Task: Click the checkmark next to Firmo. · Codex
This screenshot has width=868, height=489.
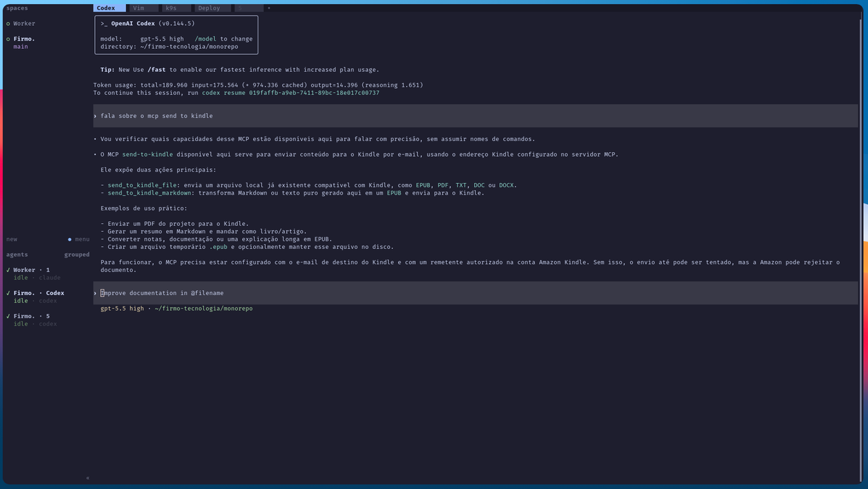Action: click(8, 293)
